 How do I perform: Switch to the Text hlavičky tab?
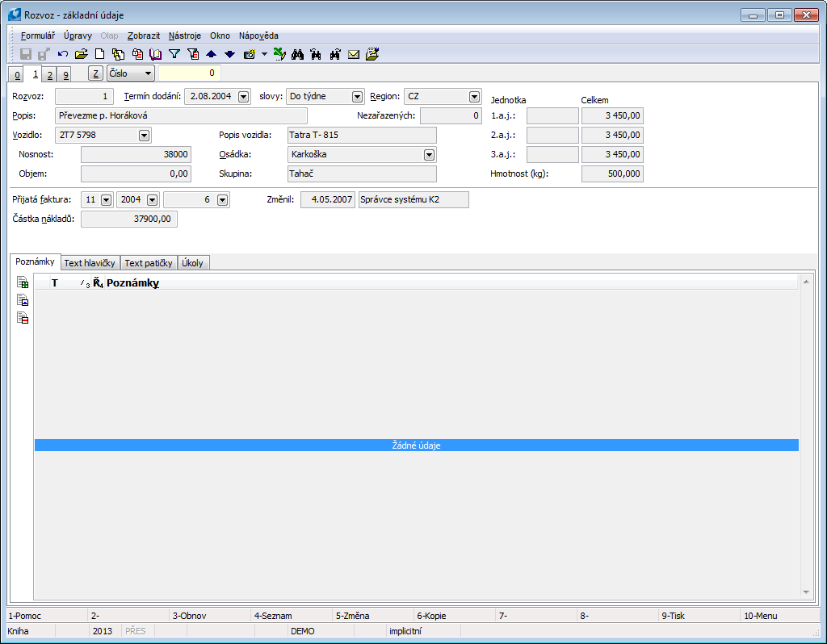(90, 263)
